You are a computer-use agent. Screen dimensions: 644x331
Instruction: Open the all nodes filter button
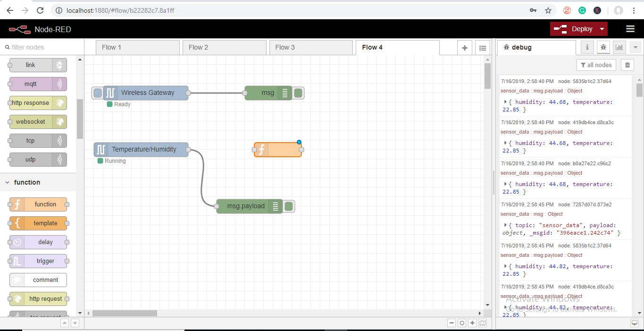pos(596,65)
